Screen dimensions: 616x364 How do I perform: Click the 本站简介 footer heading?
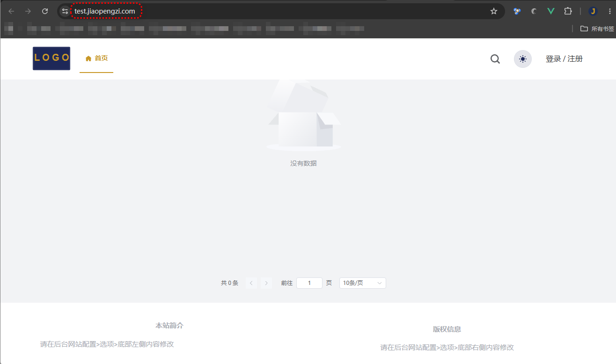click(x=169, y=326)
